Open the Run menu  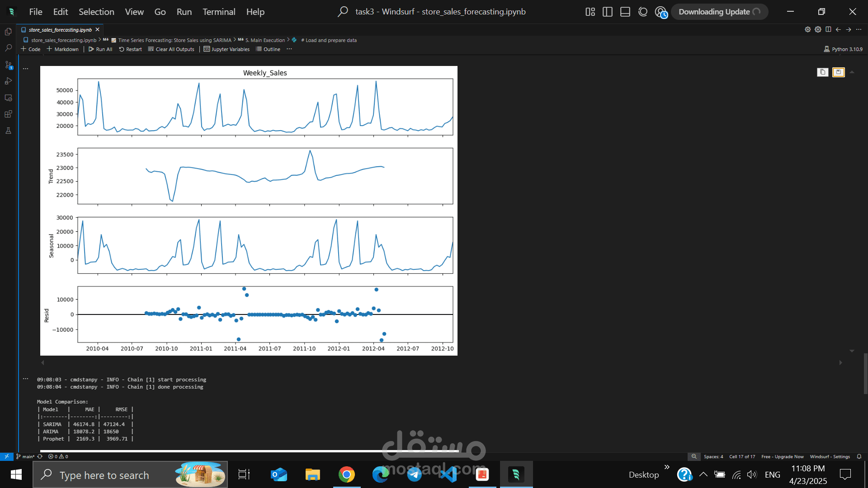pyautogui.click(x=184, y=12)
